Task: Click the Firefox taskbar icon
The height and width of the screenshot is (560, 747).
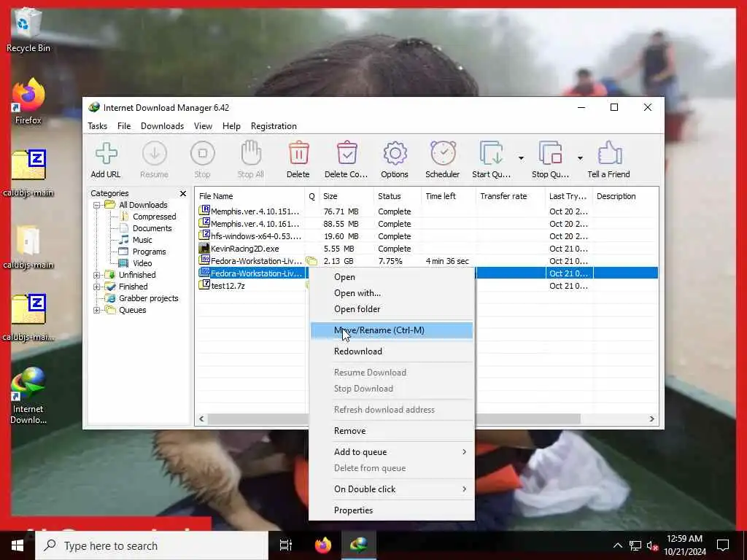Action: (323, 545)
